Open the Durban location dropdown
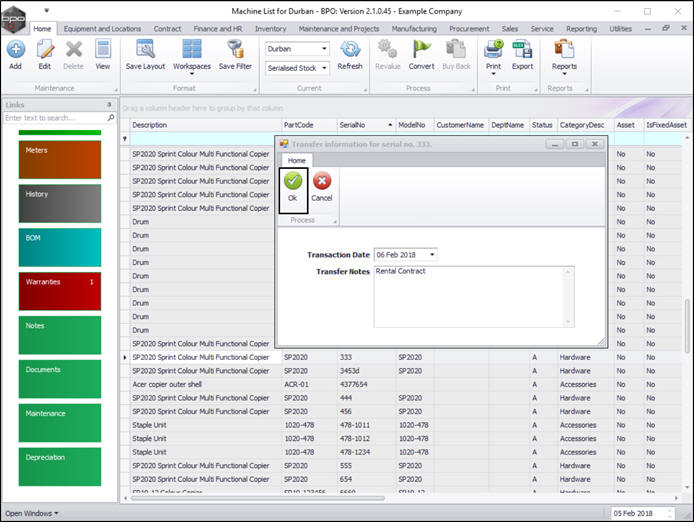This screenshot has height=522, width=694. 324,49
